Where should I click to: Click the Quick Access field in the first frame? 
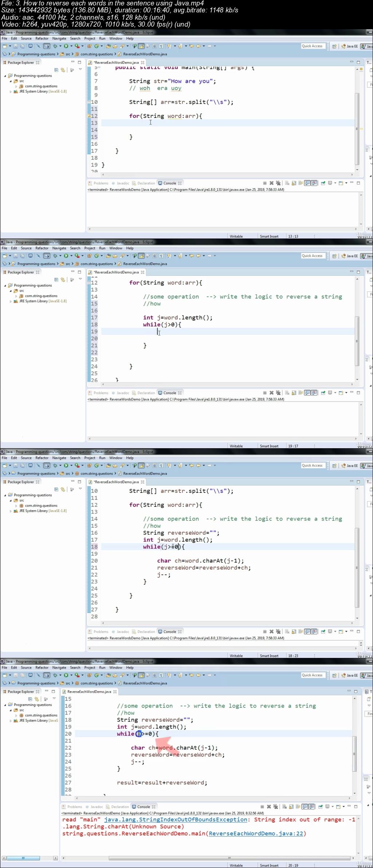pos(313,46)
